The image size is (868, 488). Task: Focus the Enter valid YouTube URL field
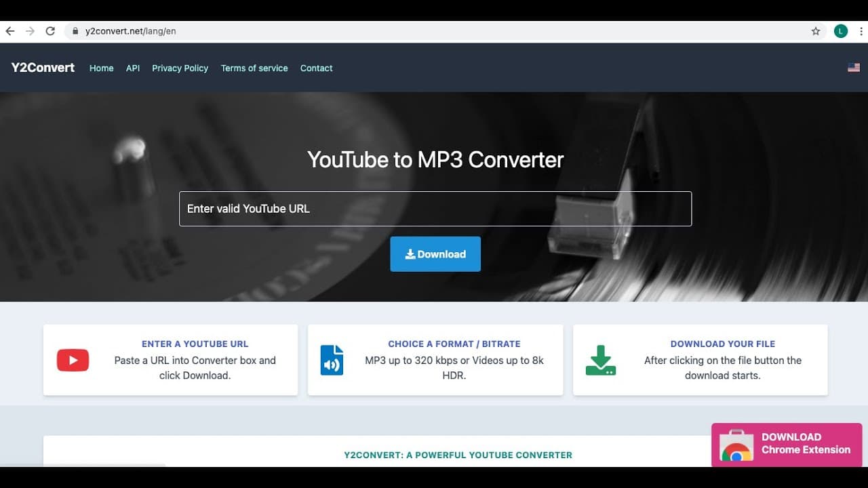point(435,209)
